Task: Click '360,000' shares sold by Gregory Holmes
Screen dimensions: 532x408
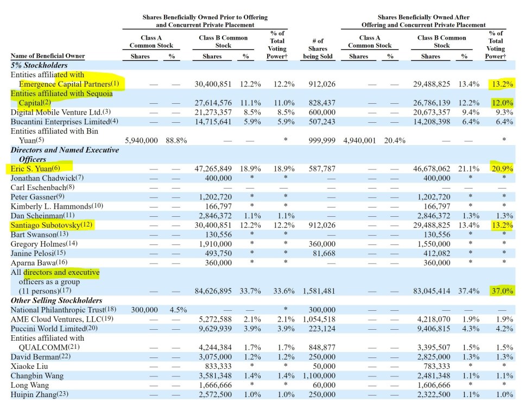Action: coord(322,244)
